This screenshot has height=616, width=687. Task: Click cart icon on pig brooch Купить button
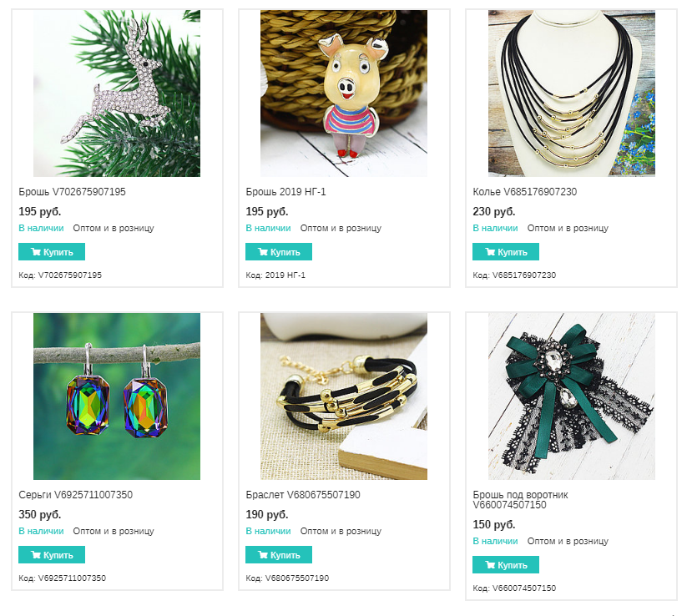pyautogui.click(x=262, y=252)
